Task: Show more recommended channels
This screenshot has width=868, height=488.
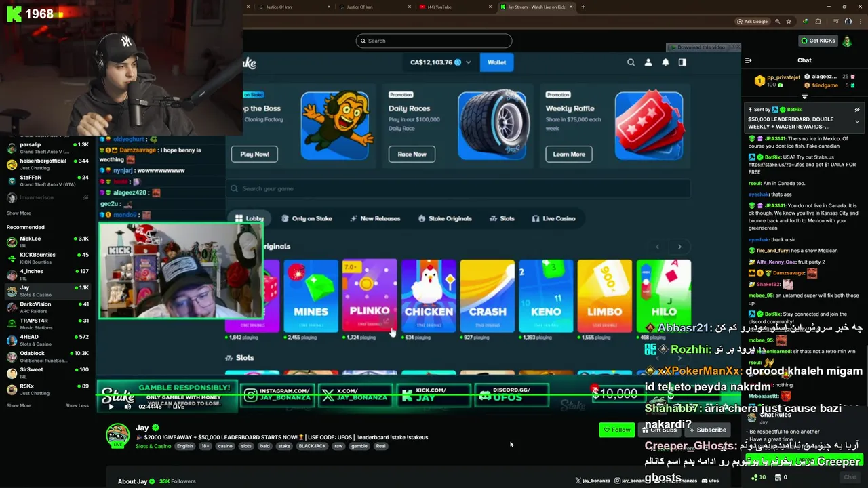Action: pyautogui.click(x=19, y=405)
